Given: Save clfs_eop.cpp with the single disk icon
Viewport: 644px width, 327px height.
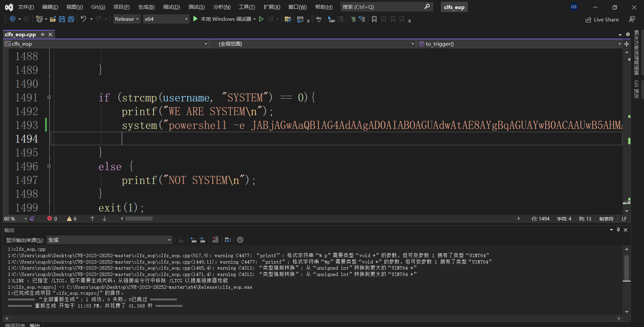Looking at the screenshot, I should (x=62, y=19).
